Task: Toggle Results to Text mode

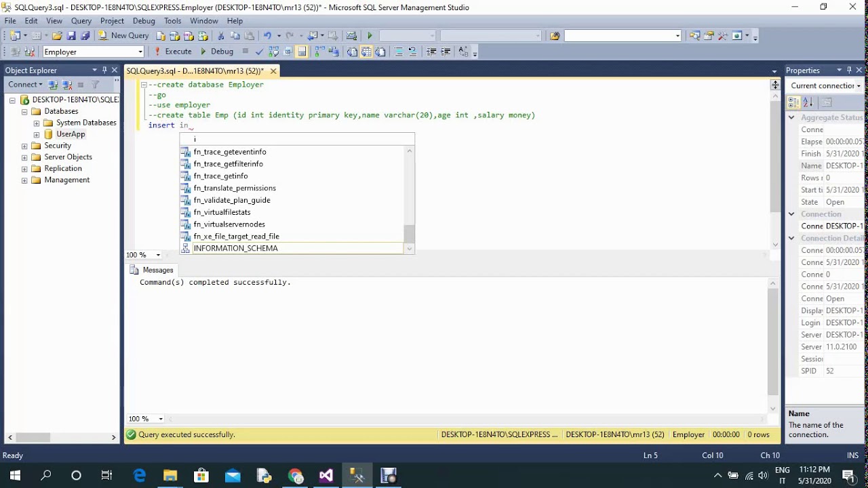Action: (x=353, y=52)
